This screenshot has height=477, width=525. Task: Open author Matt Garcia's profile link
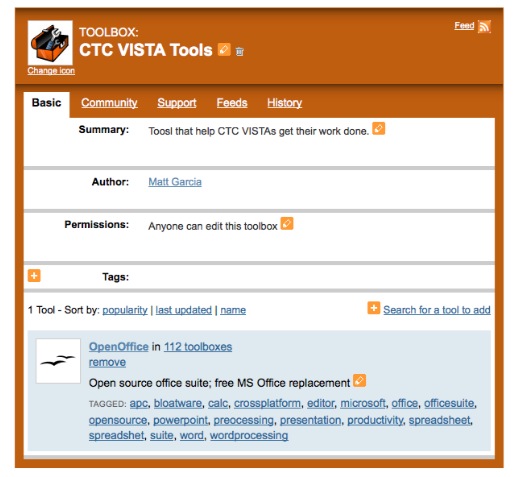(x=175, y=182)
